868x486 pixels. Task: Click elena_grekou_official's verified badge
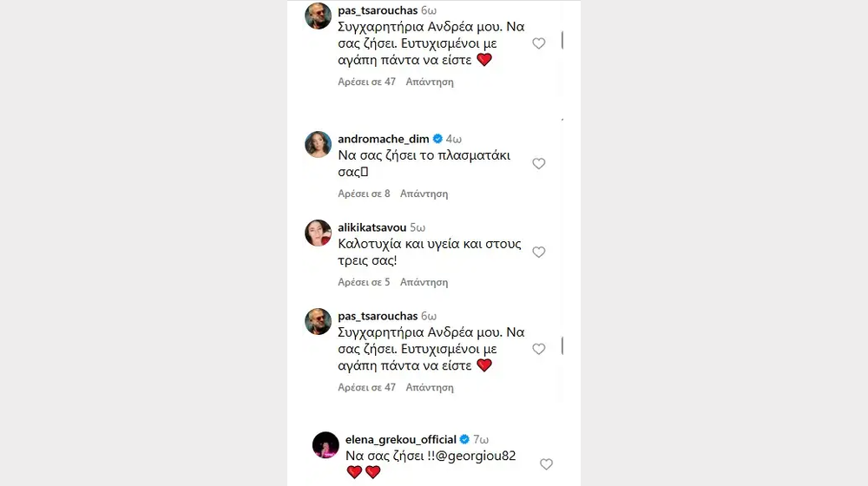tap(464, 439)
